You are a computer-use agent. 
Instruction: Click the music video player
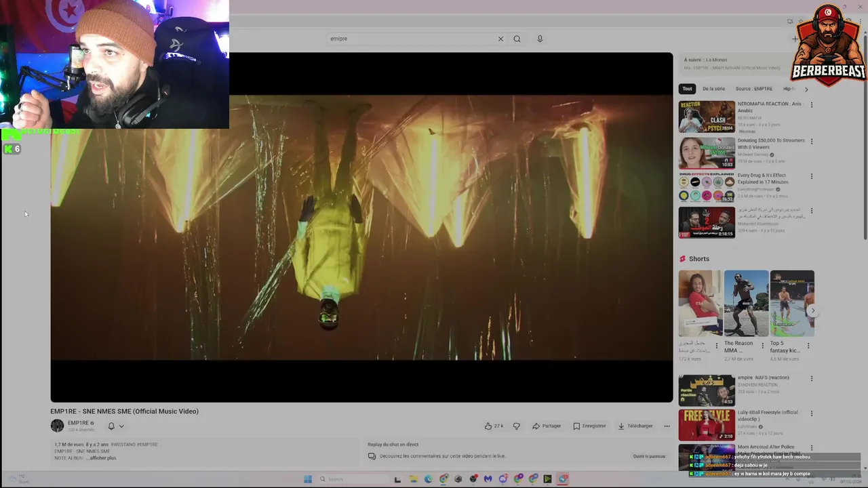tap(361, 227)
